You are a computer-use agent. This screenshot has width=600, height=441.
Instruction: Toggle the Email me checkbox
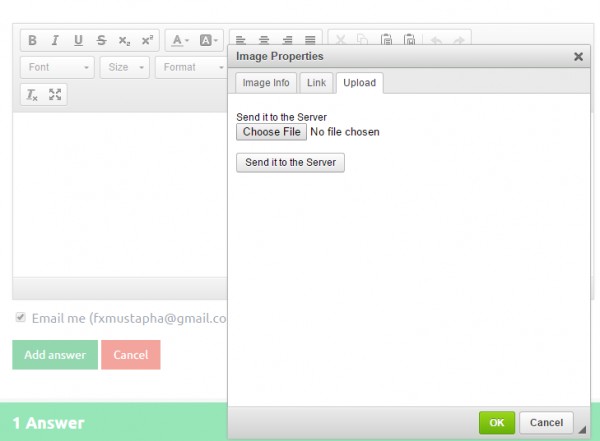20,318
